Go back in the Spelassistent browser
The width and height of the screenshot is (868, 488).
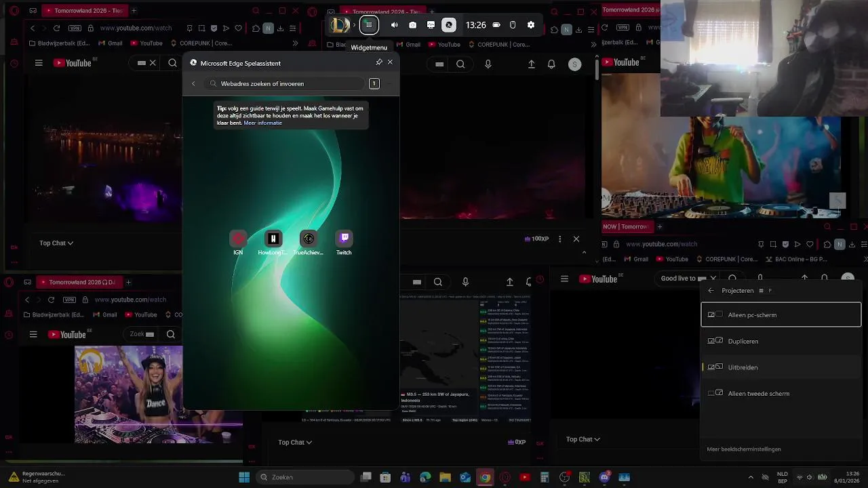[193, 83]
